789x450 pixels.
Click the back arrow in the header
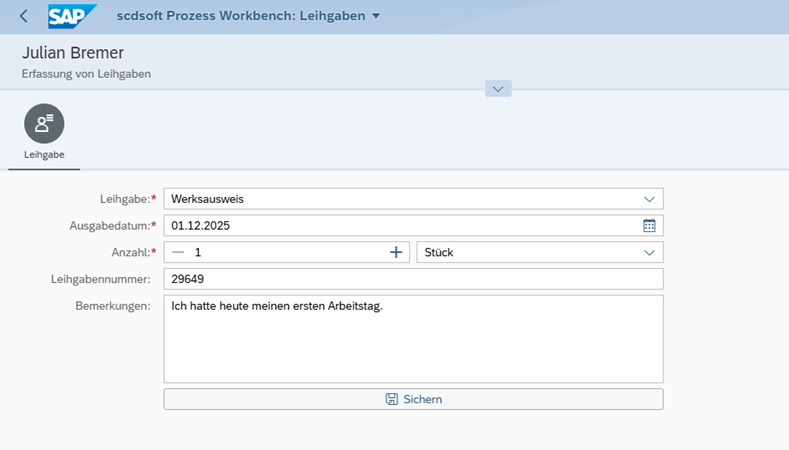click(24, 16)
